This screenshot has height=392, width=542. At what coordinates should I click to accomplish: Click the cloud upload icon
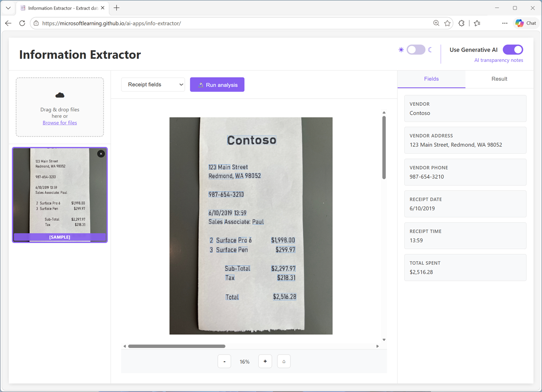(60, 95)
